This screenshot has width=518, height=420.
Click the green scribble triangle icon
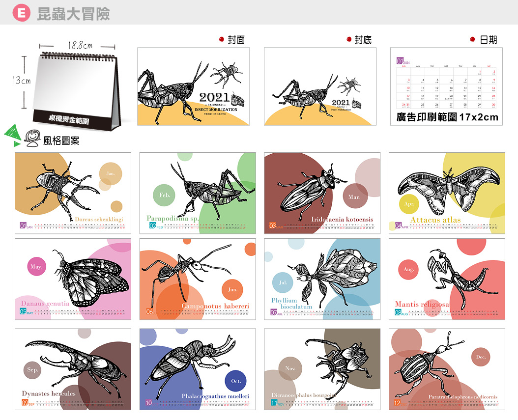coord(13,136)
